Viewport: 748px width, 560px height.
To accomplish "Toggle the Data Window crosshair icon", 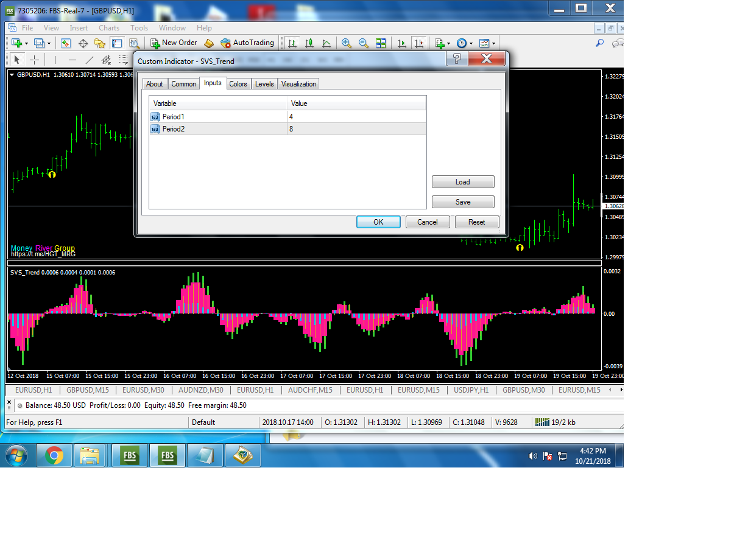I will [83, 43].
